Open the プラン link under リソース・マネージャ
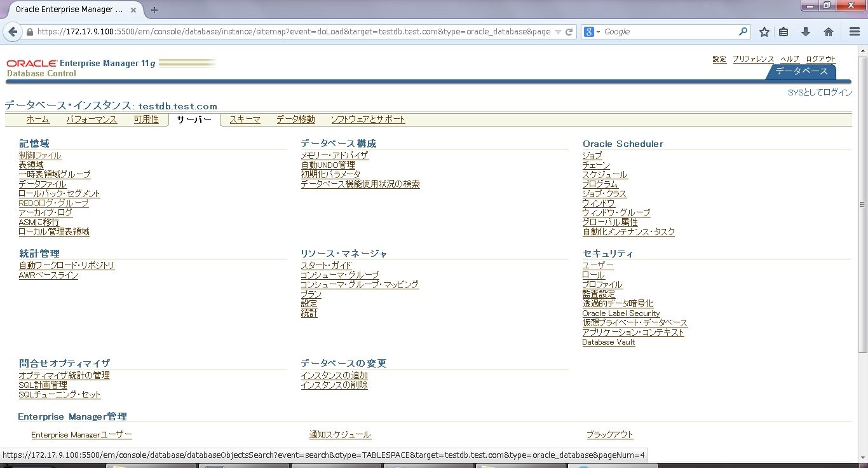 coord(311,294)
